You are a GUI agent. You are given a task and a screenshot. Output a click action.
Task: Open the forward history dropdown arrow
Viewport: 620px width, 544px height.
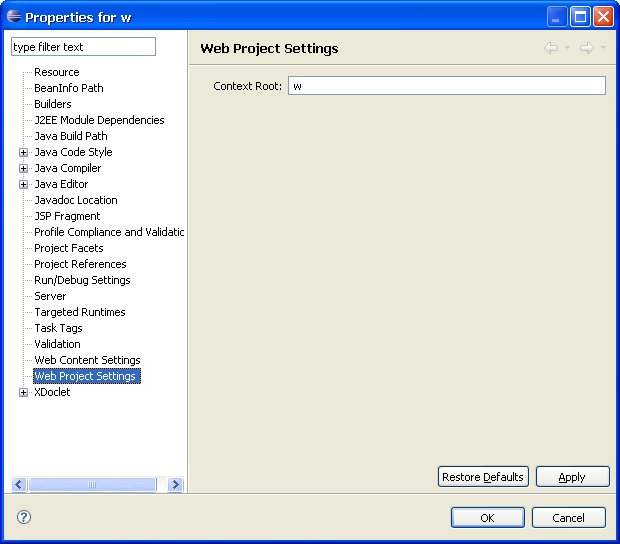pos(603,47)
